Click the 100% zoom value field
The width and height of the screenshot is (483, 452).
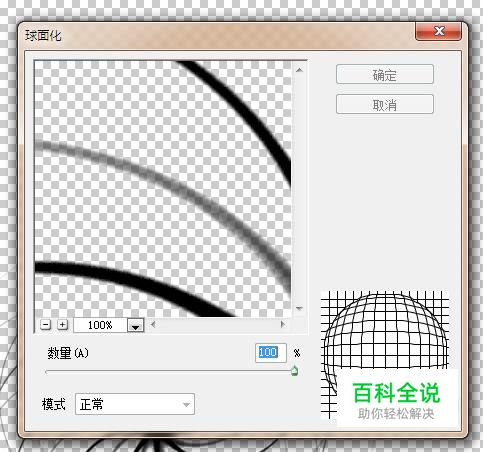click(100, 325)
